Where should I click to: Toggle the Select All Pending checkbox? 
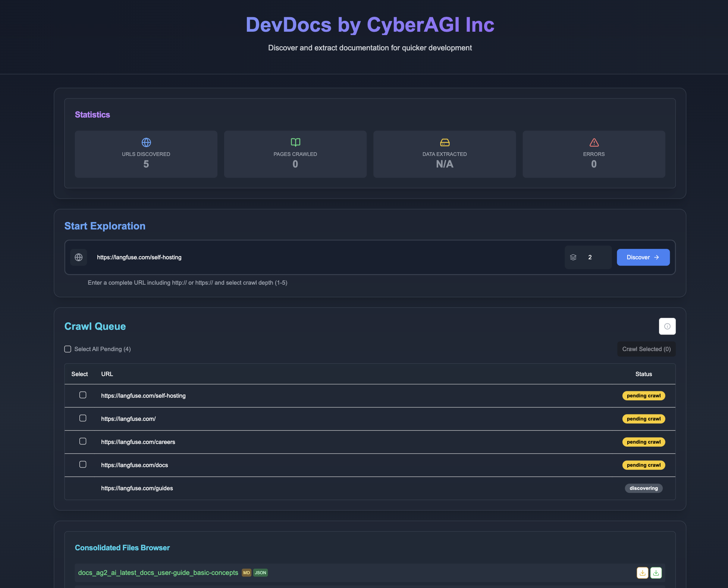click(68, 349)
